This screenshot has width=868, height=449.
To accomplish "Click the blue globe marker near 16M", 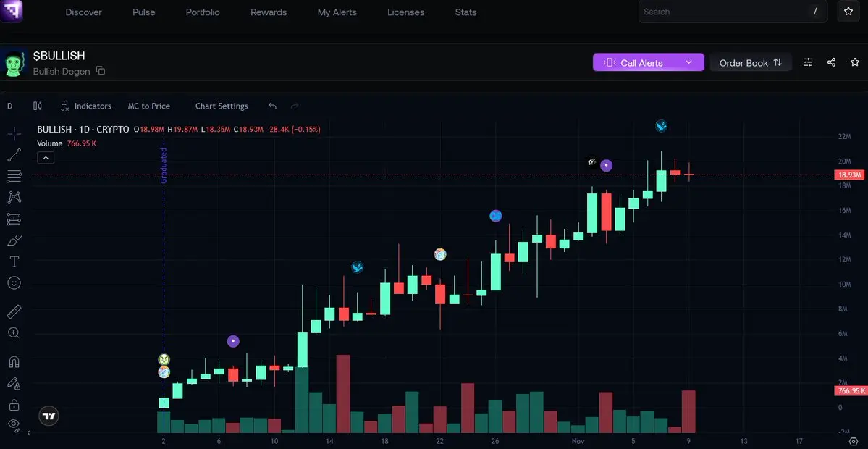I will (x=495, y=216).
